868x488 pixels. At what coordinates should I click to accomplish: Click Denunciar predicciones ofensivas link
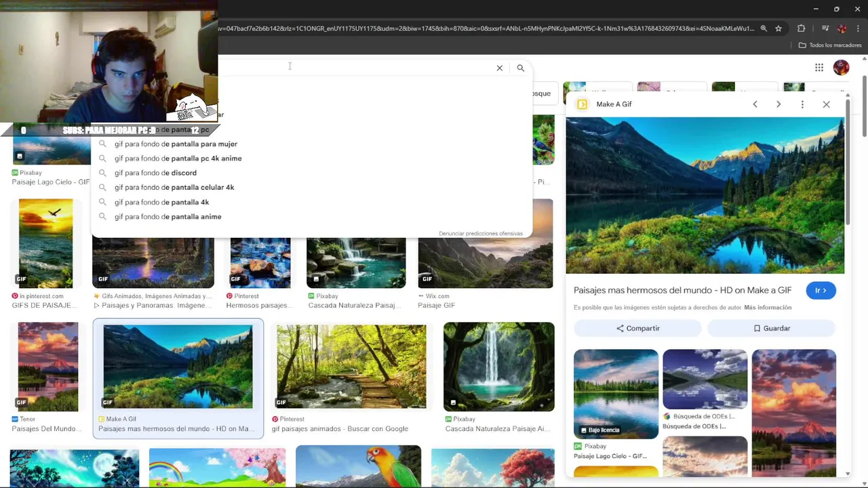(x=481, y=233)
